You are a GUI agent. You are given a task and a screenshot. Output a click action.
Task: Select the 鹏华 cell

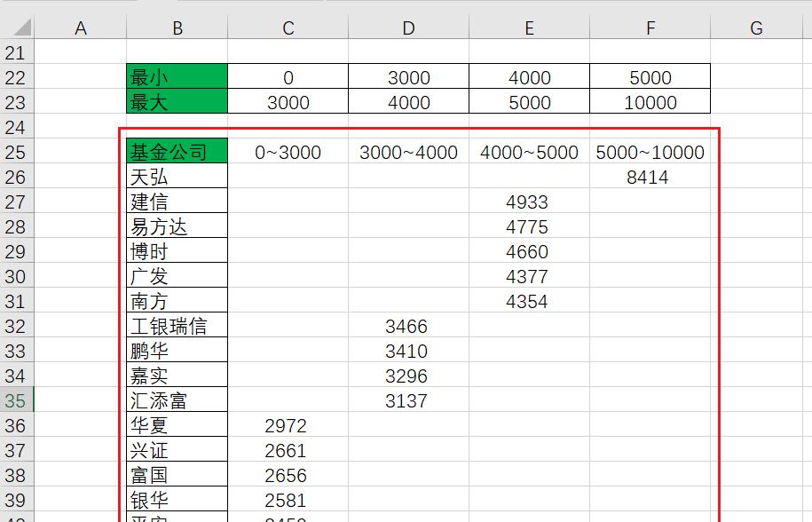(177, 350)
